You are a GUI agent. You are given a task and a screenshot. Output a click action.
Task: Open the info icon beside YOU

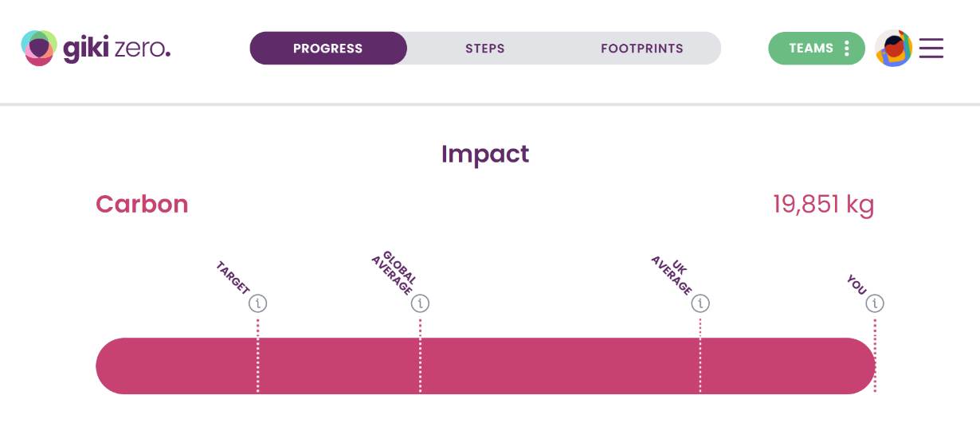(875, 303)
